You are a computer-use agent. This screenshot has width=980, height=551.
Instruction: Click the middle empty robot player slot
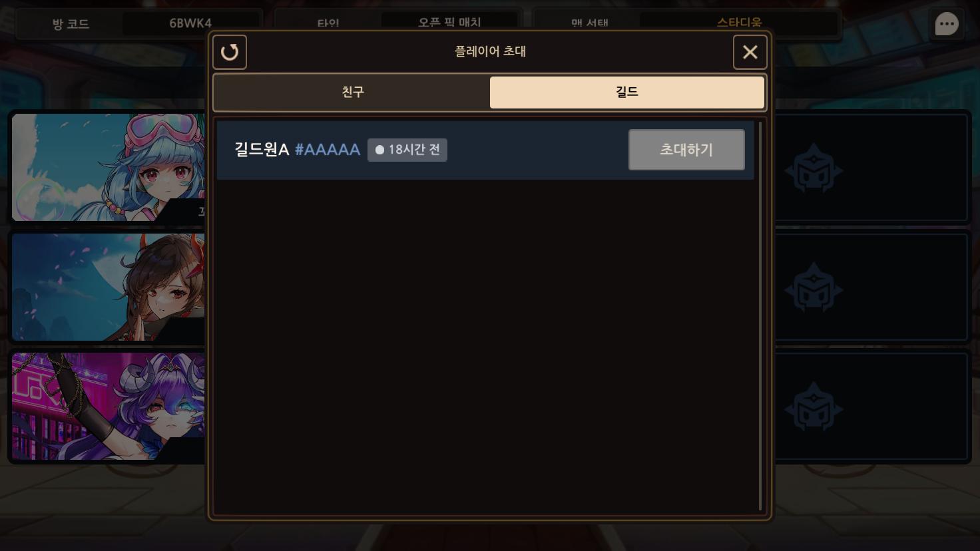[871, 287]
